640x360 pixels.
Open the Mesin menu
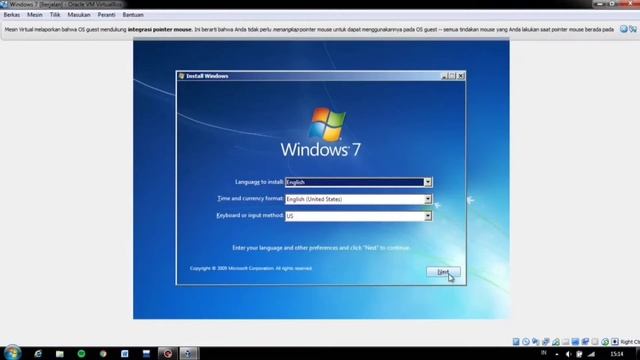35,15
